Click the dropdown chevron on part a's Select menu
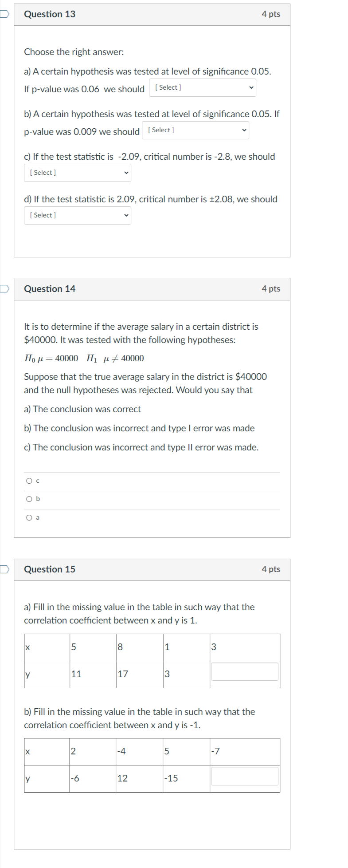348x868 pixels. [251, 87]
